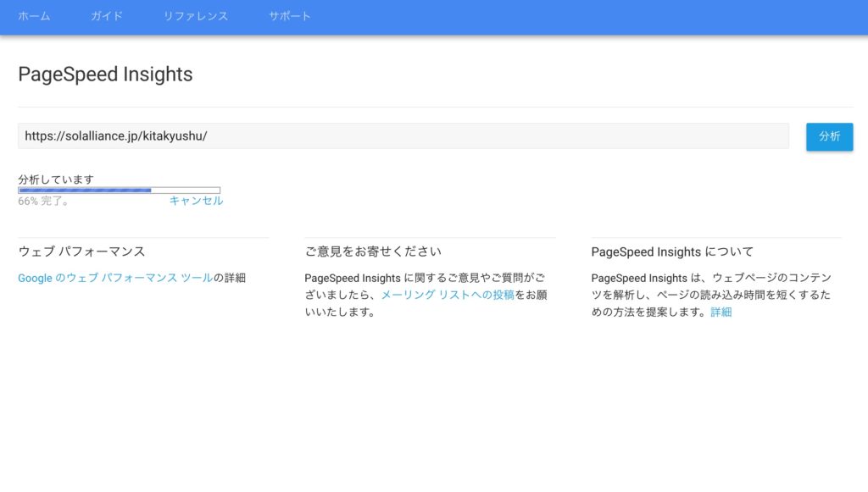Go to the ガイド navigation tab

coord(107,16)
